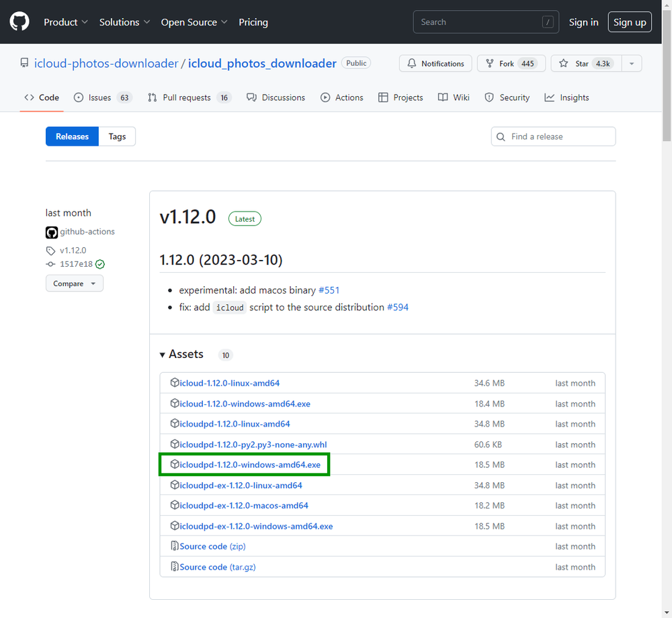
Task: Click the Latest release badge
Action: click(x=245, y=219)
